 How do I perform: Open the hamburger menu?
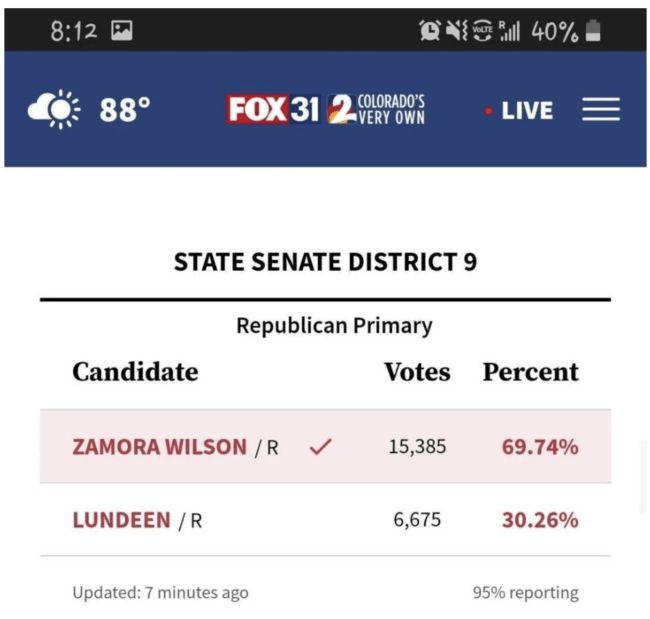coord(601,110)
